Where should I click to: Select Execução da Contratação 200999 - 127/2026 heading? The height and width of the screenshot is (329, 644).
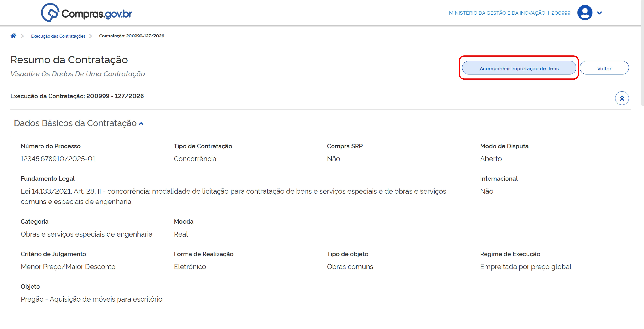click(x=77, y=96)
